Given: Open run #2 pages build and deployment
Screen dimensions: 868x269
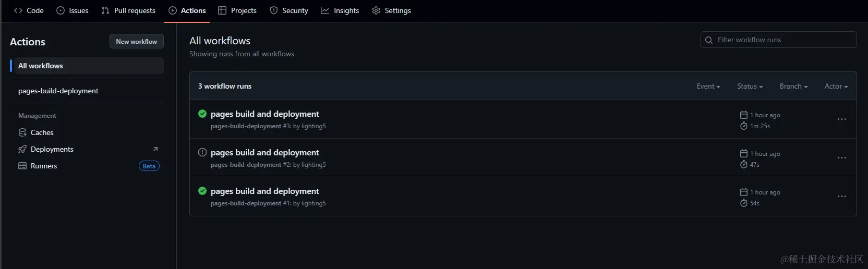Looking at the screenshot, I should pyautogui.click(x=264, y=152).
